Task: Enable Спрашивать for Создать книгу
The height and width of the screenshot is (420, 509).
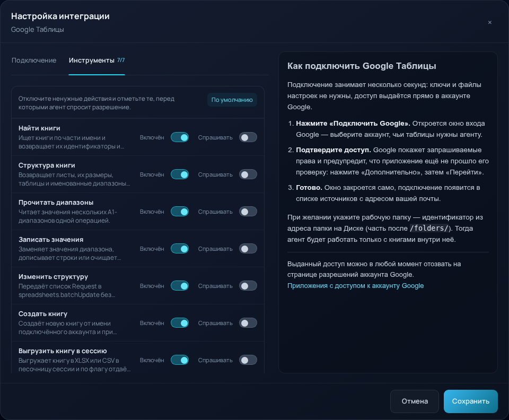Action: (x=248, y=323)
